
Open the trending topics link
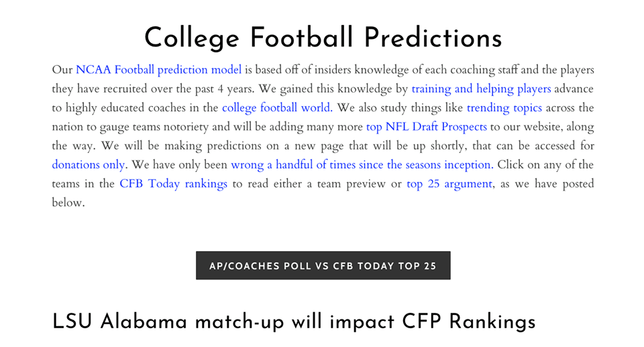(504, 107)
